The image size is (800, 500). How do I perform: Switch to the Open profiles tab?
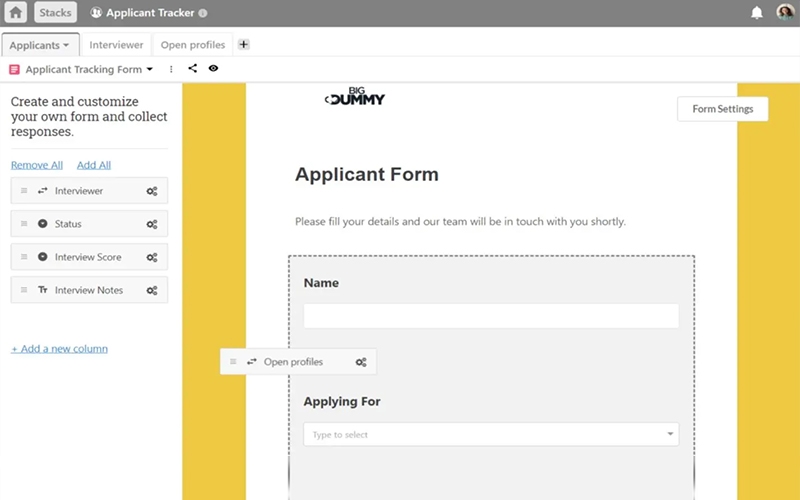click(193, 45)
